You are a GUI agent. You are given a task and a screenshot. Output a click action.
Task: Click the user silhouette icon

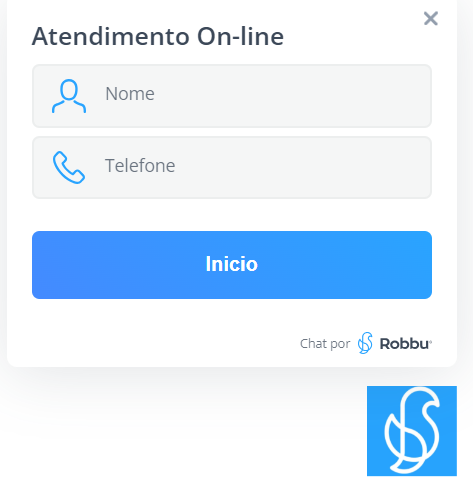[69, 96]
